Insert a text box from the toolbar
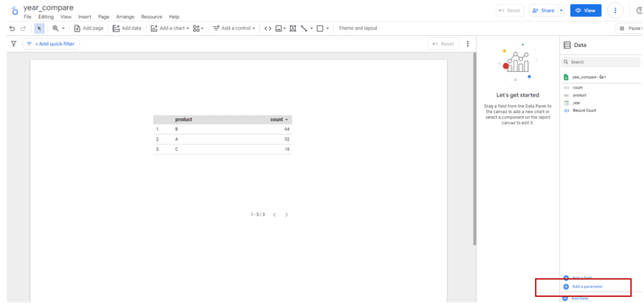 292,28
